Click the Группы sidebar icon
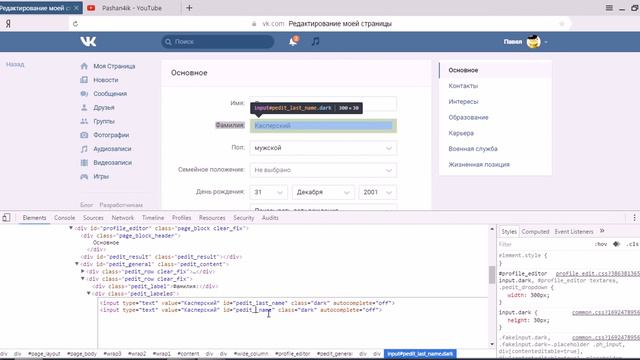The image size is (640, 360). 84,121
